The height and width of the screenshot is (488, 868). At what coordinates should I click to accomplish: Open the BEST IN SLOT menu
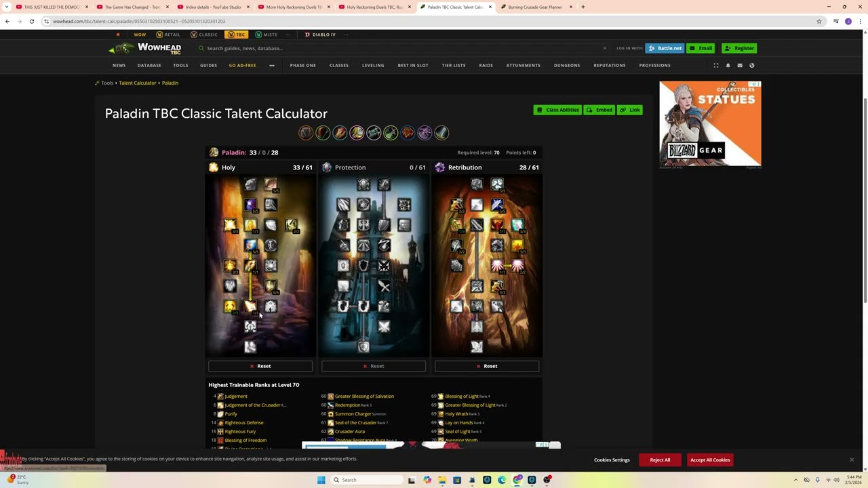pos(413,66)
